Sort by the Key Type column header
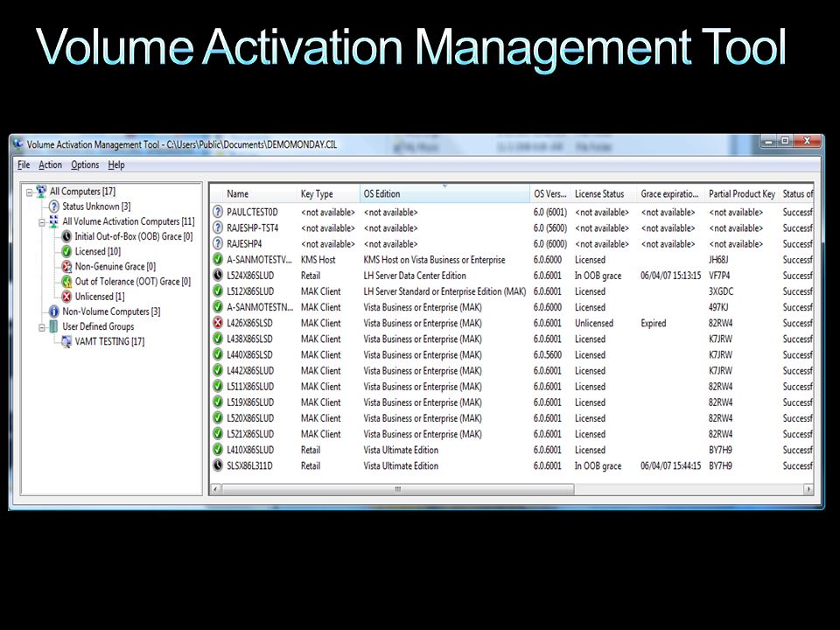The height and width of the screenshot is (630, 840). pyautogui.click(x=328, y=194)
